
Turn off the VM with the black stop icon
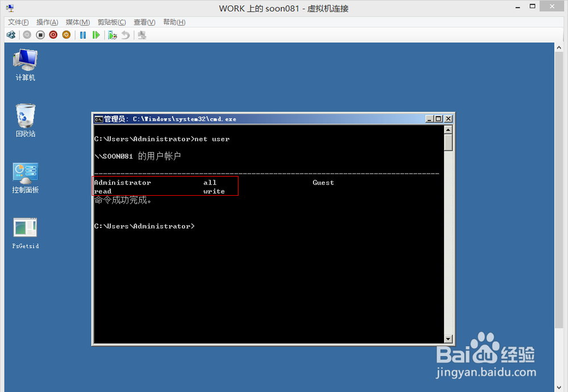pyautogui.click(x=40, y=35)
